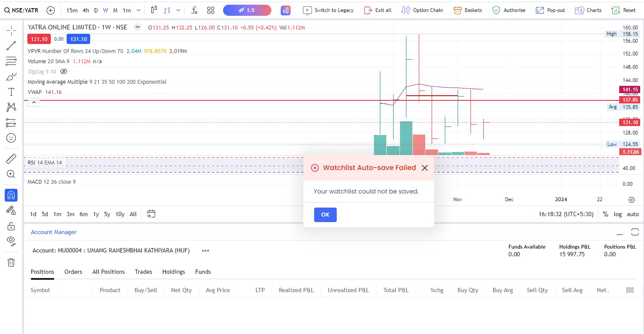The image size is (644, 334).
Task: Show the hidden ZigZag indicator
Action: click(x=64, y=71)
